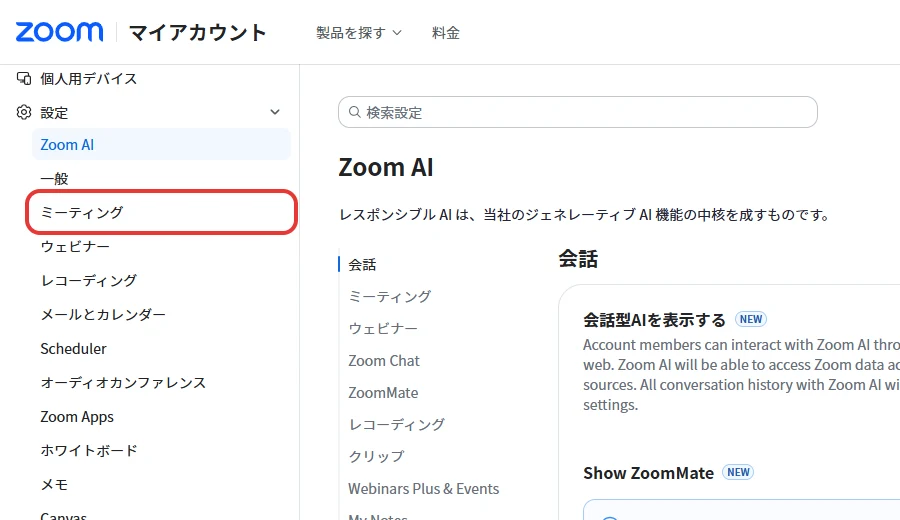
Task: Open ホワイトボード in sidebar
Action: point(89,451)
